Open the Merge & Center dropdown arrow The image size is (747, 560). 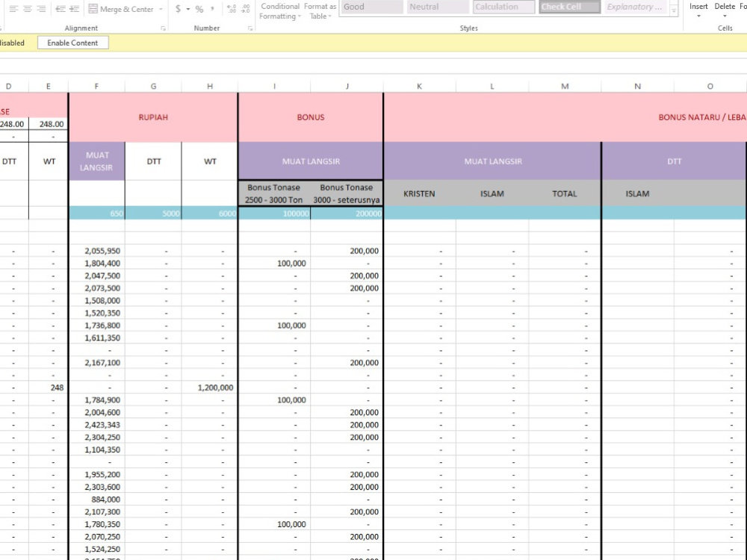tap(161, 9)
